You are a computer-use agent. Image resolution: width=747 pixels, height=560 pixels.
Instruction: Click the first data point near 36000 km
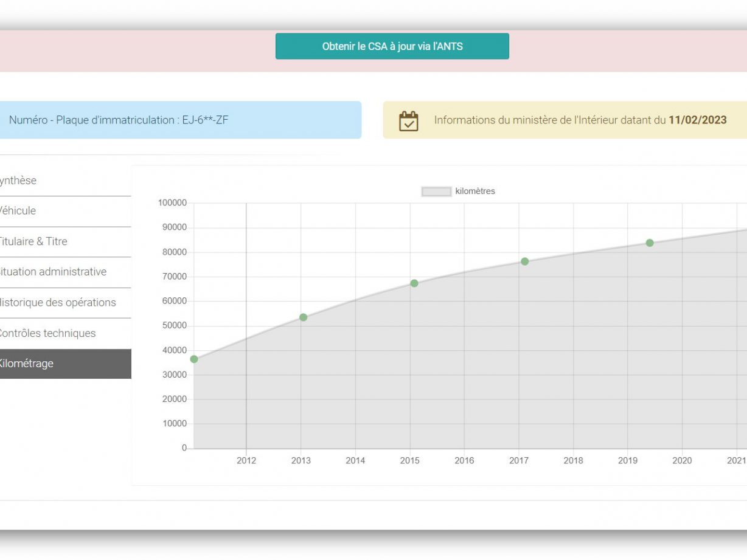tap(194, 359)
